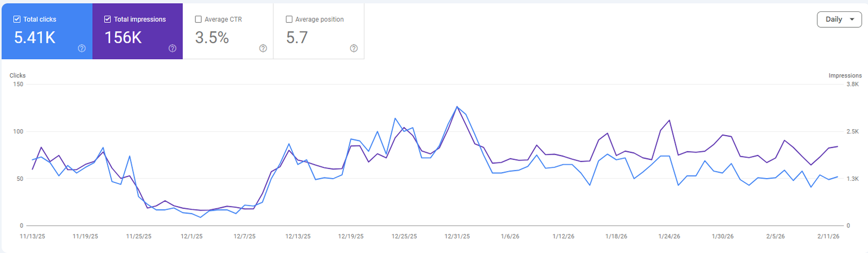Open the Daily granularity dropdown
This screenshot has height=253, width=868.
[839, 19]
